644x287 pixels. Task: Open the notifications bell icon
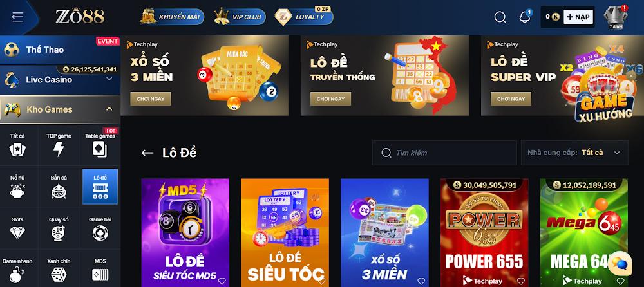524,17
